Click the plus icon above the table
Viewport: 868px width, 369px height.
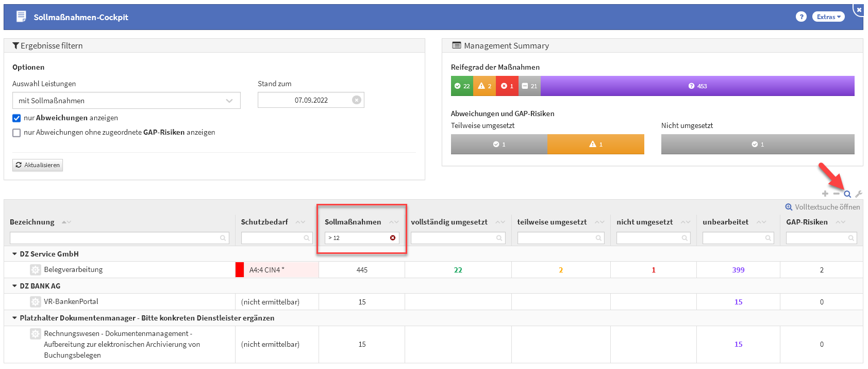825,194
